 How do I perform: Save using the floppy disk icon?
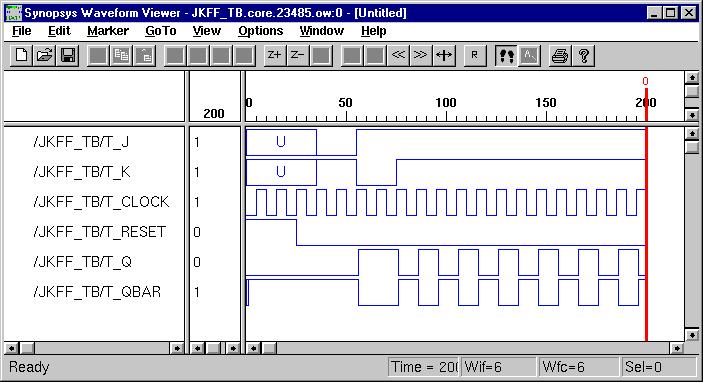point(68,56)
